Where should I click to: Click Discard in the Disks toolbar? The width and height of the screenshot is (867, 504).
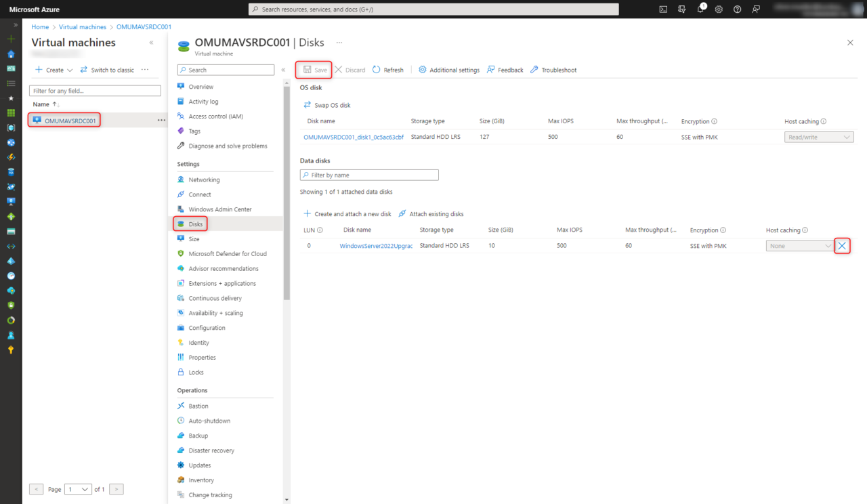350,70
